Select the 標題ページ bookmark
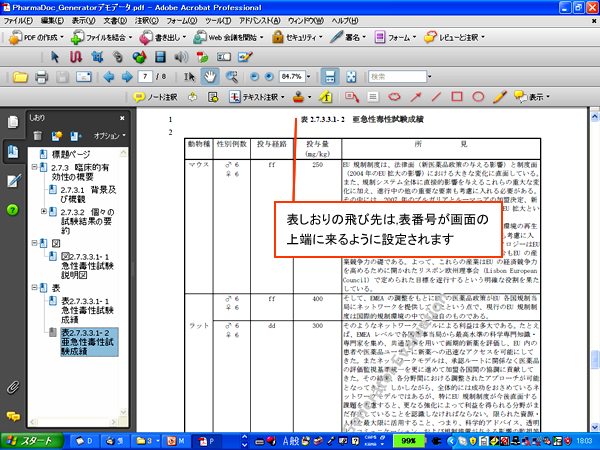The height and width of the screenshot is (450, 600). [71, 154]
